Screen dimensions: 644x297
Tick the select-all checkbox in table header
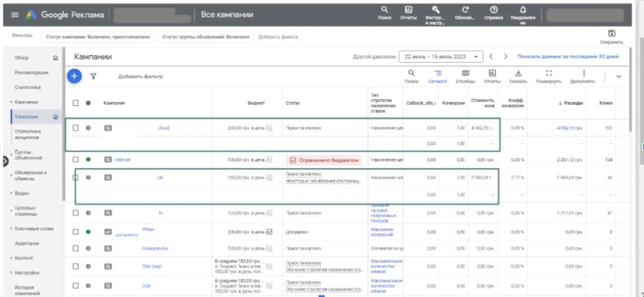tap(76, 103)
